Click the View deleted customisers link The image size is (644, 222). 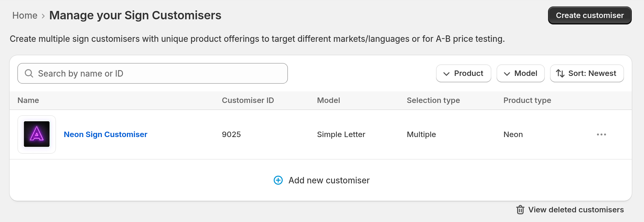[576, 210]
